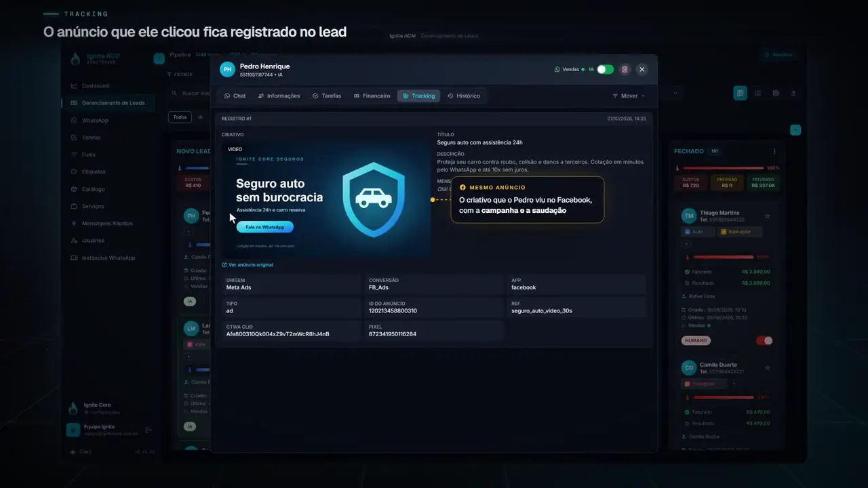Toggle the Humano switch on Thiago's card

[x=764, y=341]
